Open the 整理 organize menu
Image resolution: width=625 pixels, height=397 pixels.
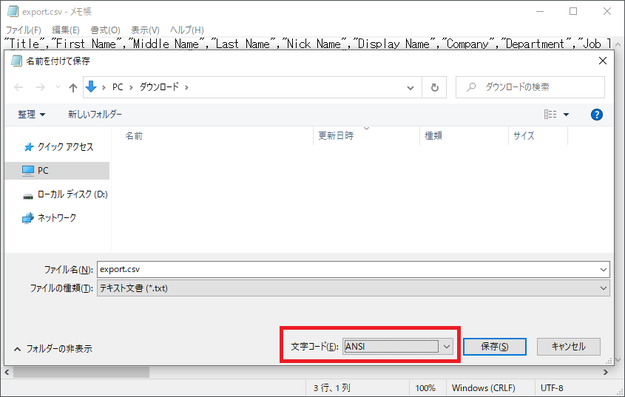31,115
